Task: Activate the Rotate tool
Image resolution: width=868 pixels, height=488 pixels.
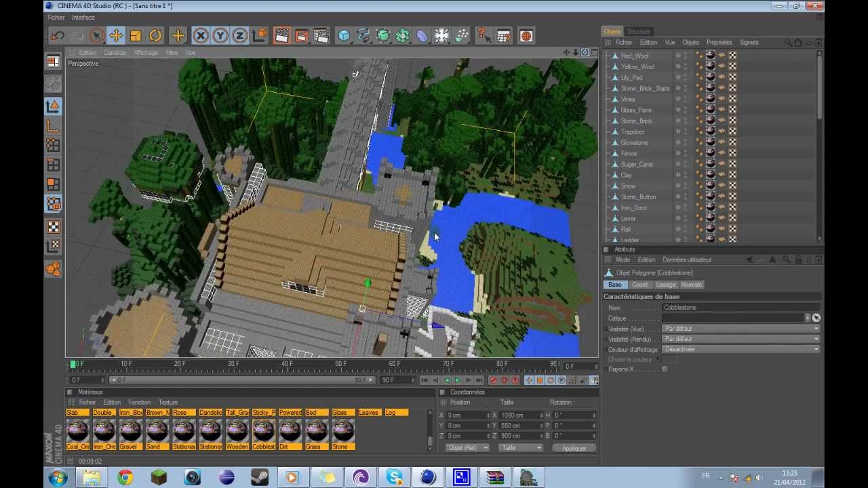Action: pyautogui.click(x=155, y=36)
